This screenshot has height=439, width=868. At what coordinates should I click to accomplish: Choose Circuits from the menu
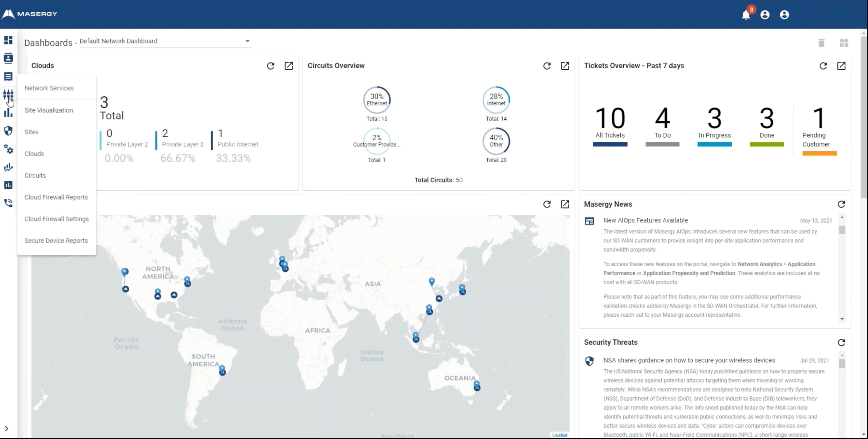[x=35, y=175]
